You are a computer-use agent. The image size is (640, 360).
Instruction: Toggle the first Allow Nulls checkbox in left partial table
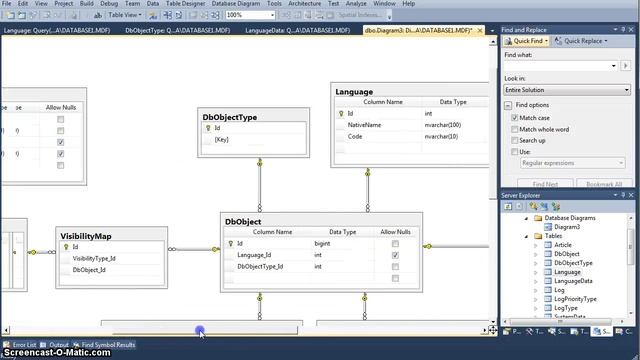coord(60,119)
